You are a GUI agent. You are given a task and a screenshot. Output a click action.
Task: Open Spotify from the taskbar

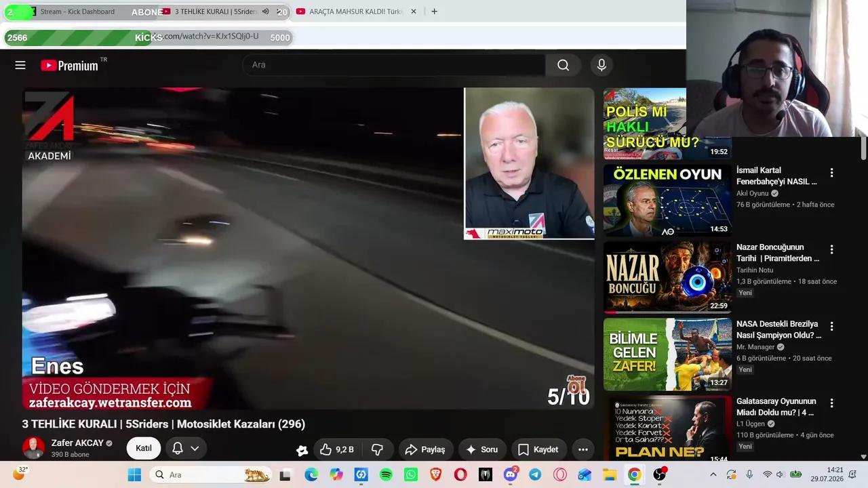click(386, 474)
